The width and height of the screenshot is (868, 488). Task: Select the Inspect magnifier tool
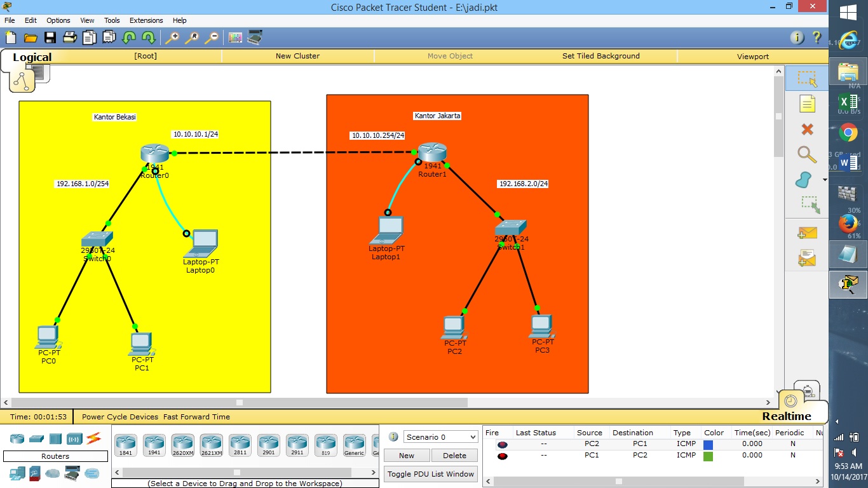(807, 154)
